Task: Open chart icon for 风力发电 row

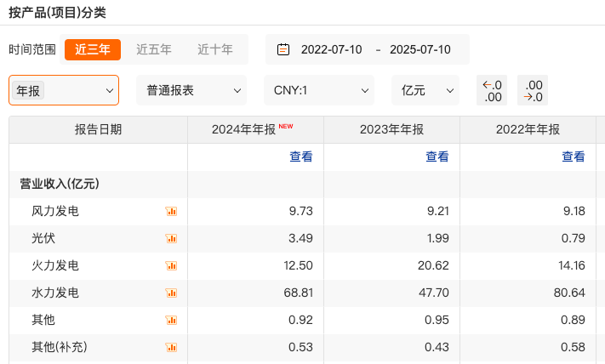Action: click(171, 211)
